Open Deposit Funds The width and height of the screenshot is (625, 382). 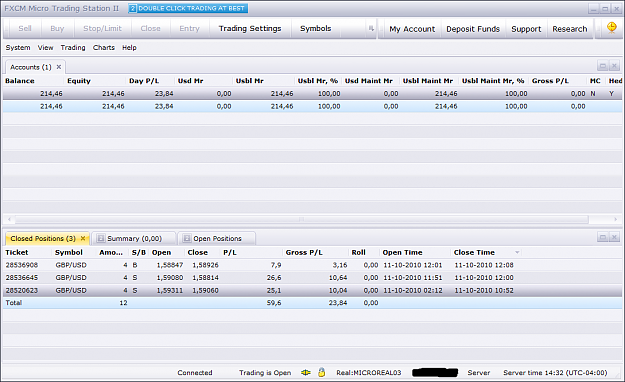point(473,29)
